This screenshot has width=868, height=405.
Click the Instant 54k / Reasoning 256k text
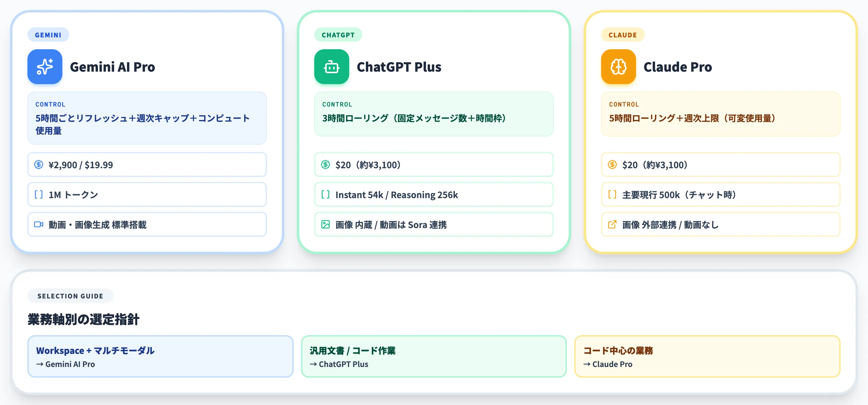397,195
